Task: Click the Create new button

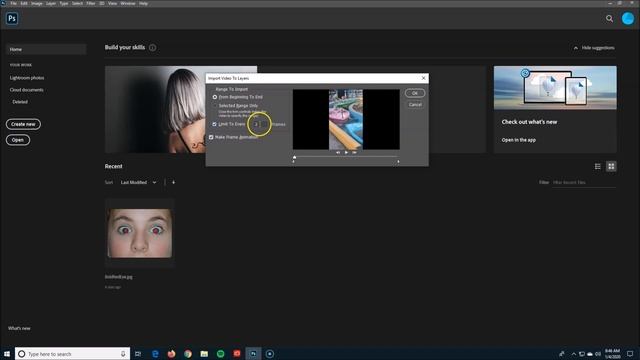Action: coord(23,124)
